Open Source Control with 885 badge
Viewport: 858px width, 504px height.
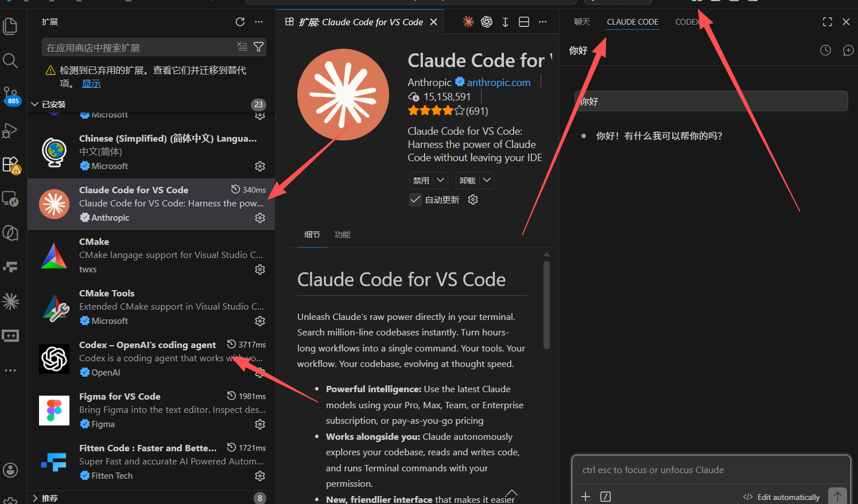pyautogui.click(x=10, y=95)
